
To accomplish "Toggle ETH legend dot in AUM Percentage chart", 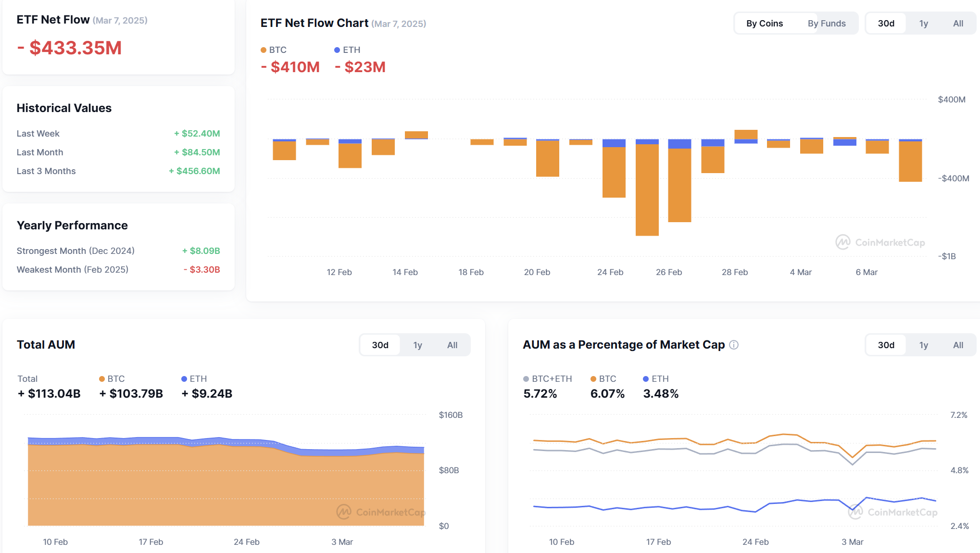I will pyautogui.click(x=646, y=379).
